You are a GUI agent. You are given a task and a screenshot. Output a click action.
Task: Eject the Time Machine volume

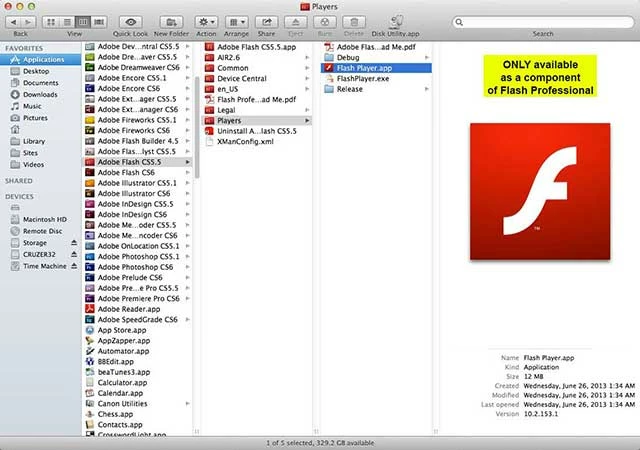coord(74,266)
